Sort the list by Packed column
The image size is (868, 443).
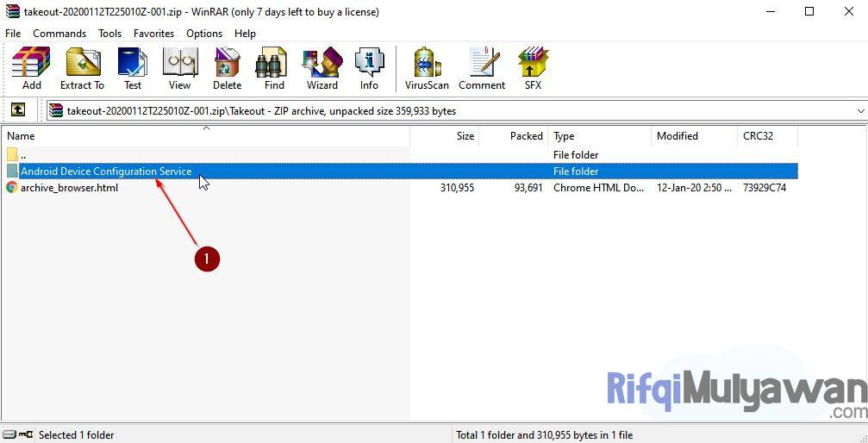513,135
